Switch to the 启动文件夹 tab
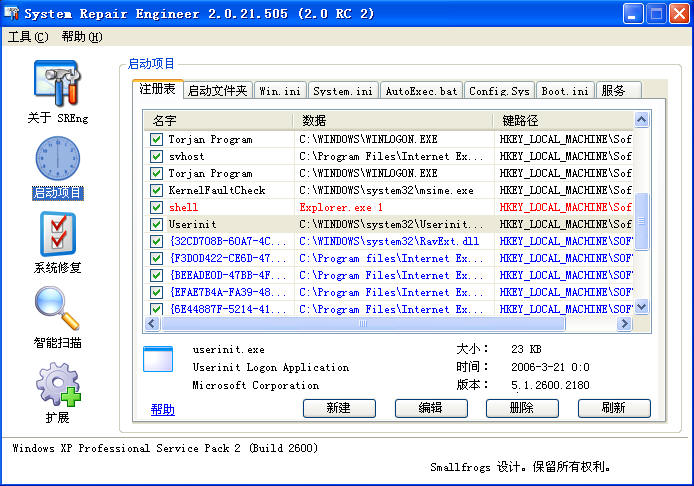The image size is (694, 486). 217,91
